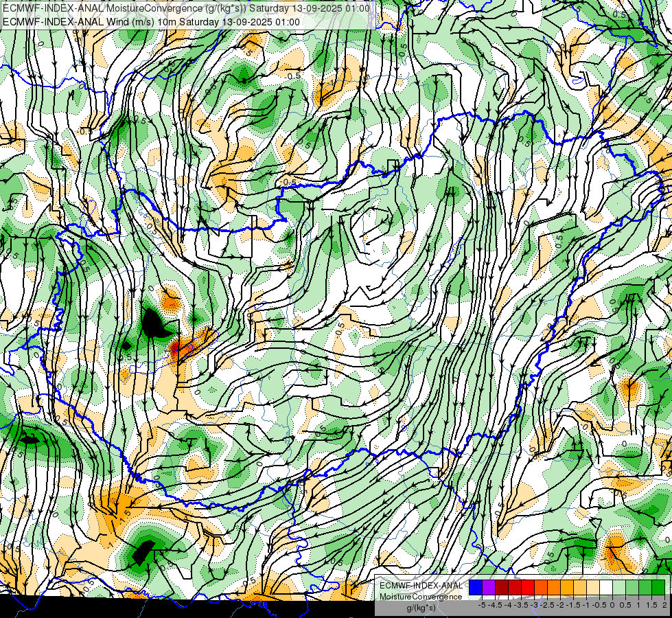
Task: Click the legend tick value -3.5
Action: click(521, 605)
